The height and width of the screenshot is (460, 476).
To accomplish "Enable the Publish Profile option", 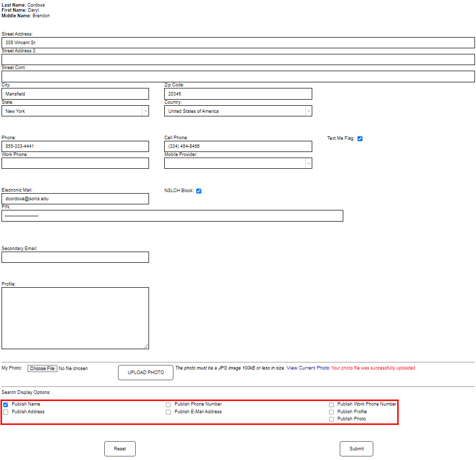I will (x=331, y=412).
